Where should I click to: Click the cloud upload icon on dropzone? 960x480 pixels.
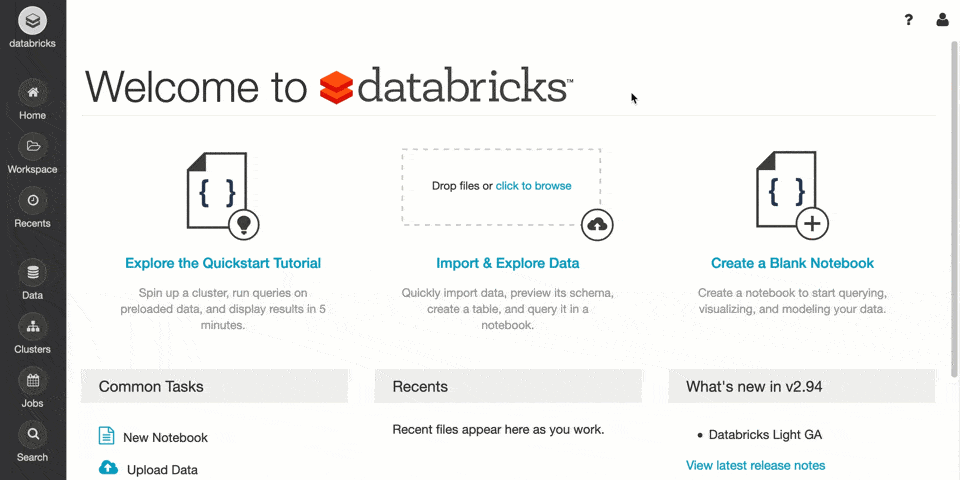[597, 224]
